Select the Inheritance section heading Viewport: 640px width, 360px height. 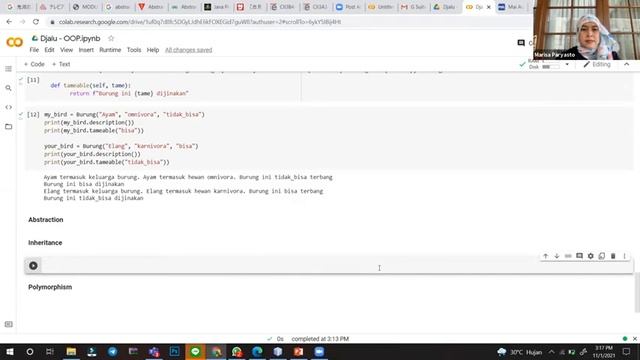tap(45, 242)
